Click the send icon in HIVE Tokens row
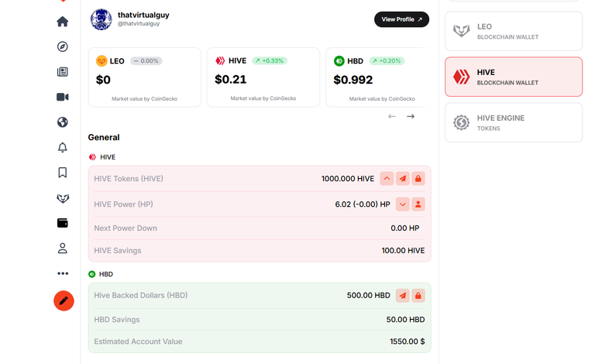 click(403, 179)
